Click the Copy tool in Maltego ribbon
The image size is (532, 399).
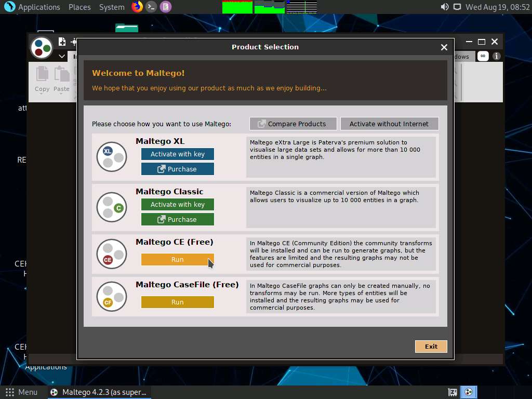point(42,79)
